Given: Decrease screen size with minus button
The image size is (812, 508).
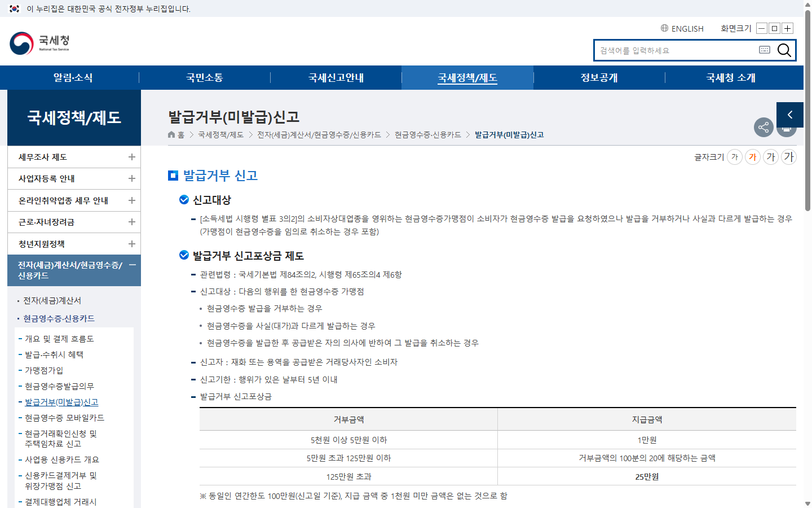Looking at the screenshot, I should (762, 28).
